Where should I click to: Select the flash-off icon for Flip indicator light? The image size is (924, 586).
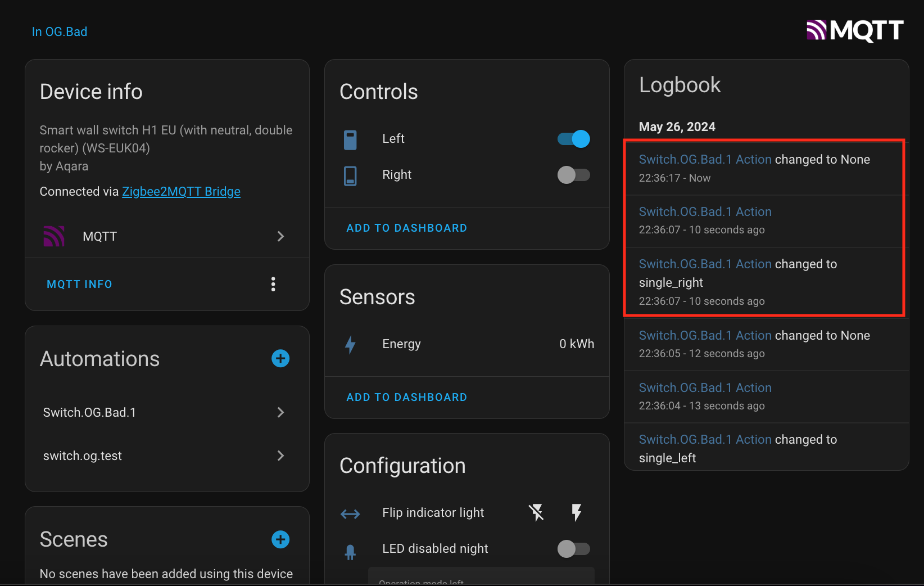(536, 512)
